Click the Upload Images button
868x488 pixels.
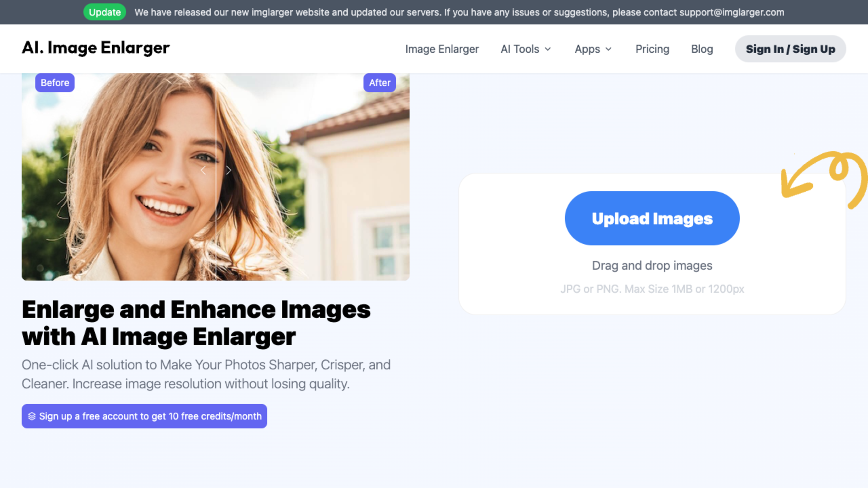(x=652, y=218)
